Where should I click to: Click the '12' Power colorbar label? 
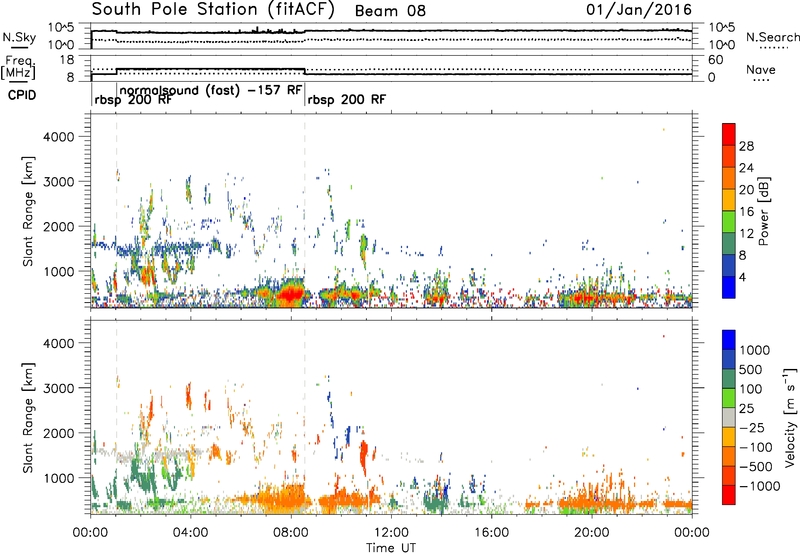[x=746, y=233]
